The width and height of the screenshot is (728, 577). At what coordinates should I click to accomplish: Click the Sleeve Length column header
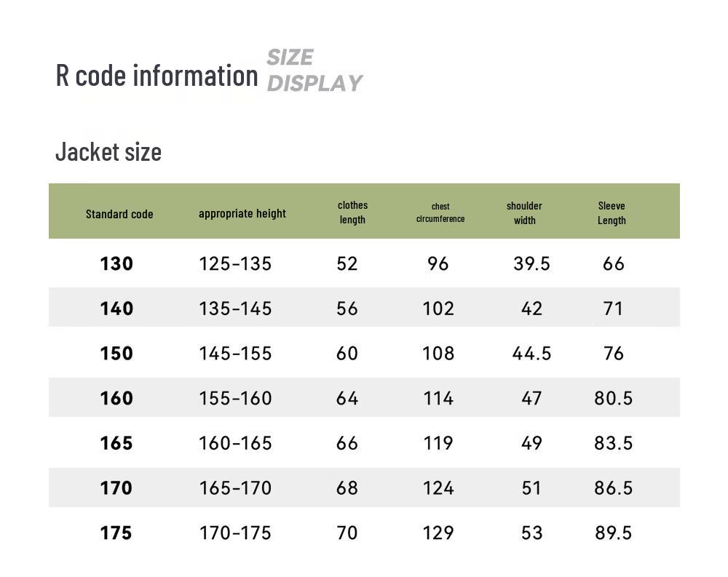tap(612, 212)
